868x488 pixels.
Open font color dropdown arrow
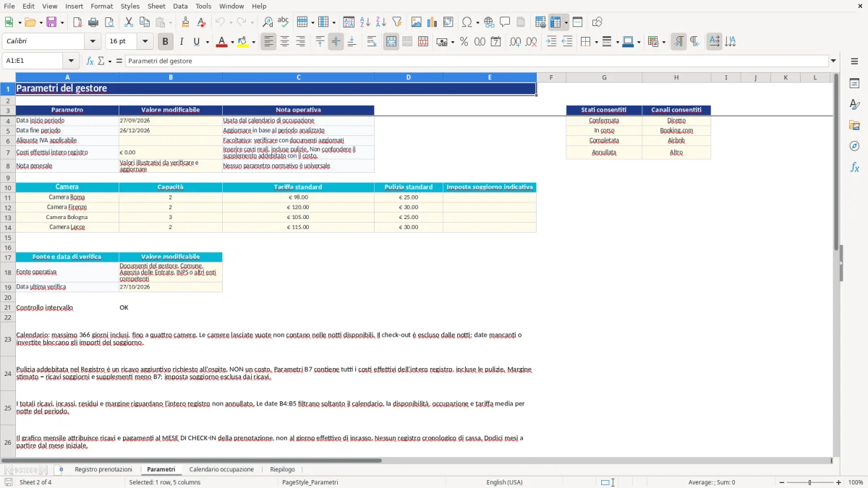click(x=231, y=42)
